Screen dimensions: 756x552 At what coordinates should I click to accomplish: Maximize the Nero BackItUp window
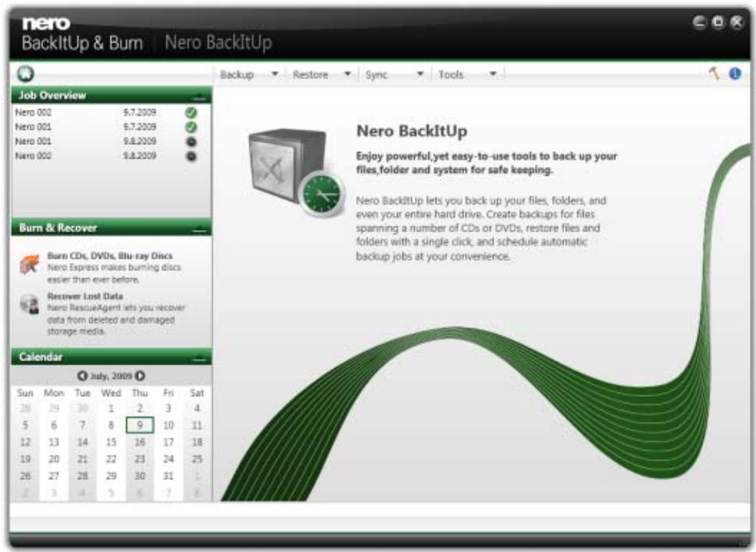click(718, 22)
